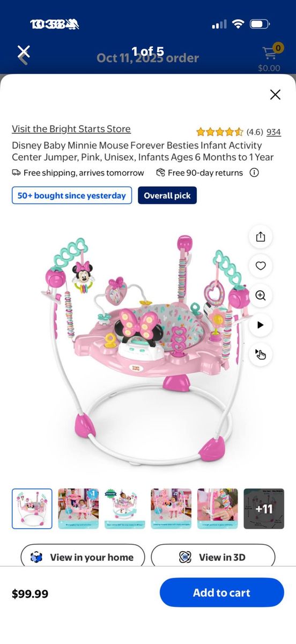This screenshot has width=296, height=644.
Task: Expand the +11 more images thumbnail
Action: pos(264,509)
